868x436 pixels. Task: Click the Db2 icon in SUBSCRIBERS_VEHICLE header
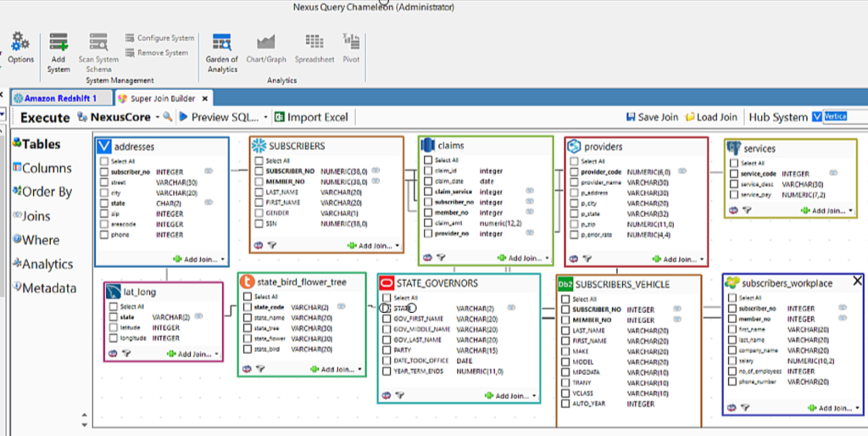[565, 284]
